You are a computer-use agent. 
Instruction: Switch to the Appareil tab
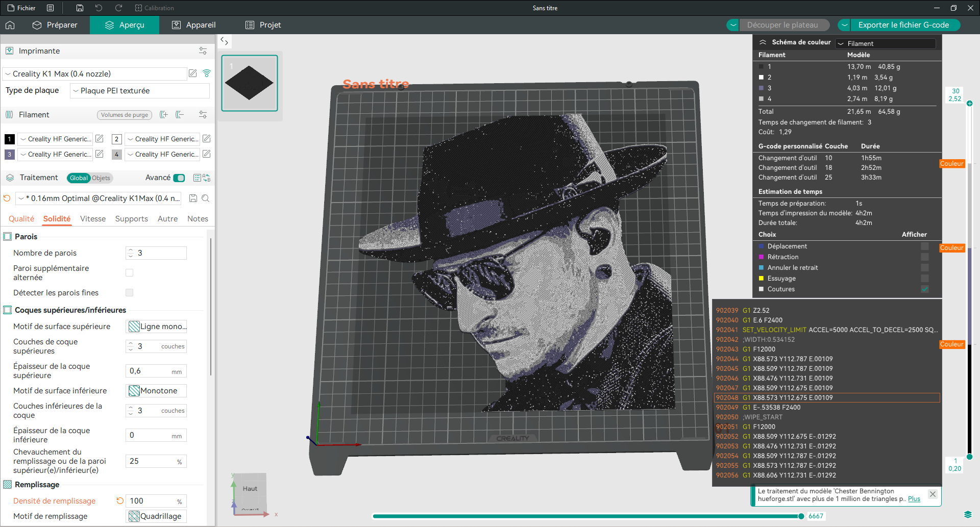pos(194,25)
